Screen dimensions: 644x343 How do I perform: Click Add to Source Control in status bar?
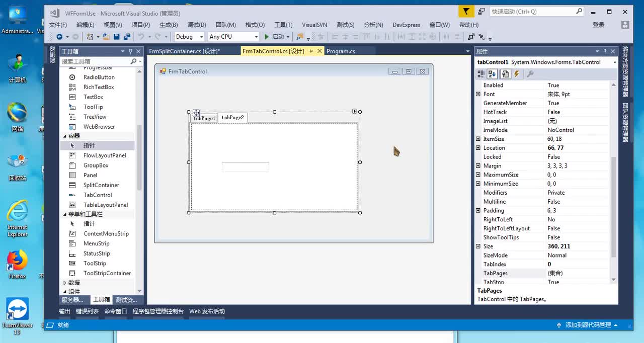(x=588, y=325)
